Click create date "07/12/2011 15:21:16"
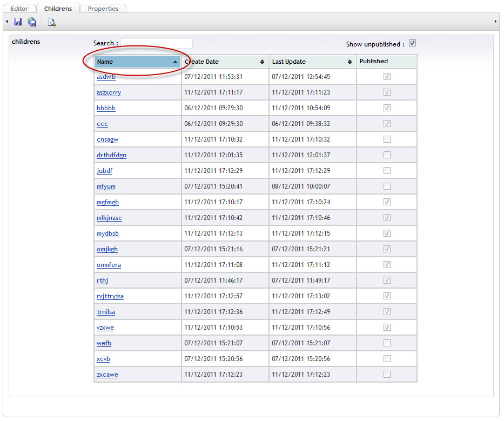This screenshot has height=421, width=504. point(213,249)
